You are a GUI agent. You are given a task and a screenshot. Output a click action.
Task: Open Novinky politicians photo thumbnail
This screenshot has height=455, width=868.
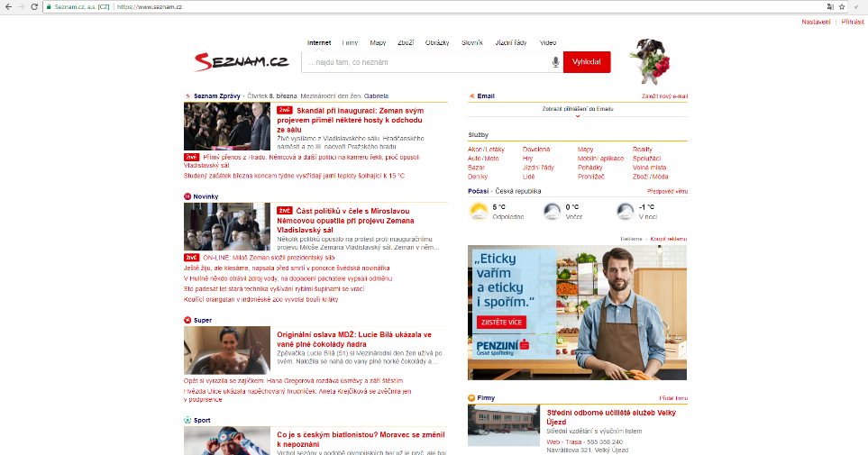tap(227, 227)
